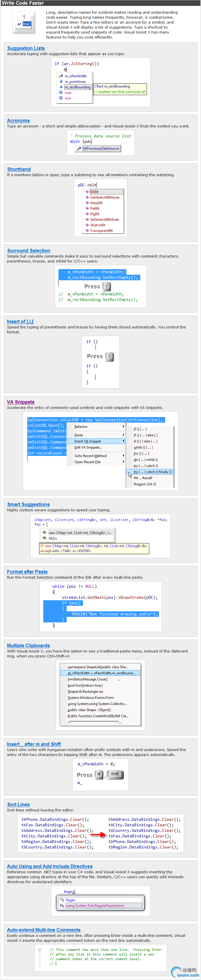
Task: Open the Multiple Clipboards link
Action: click(28, 645)
